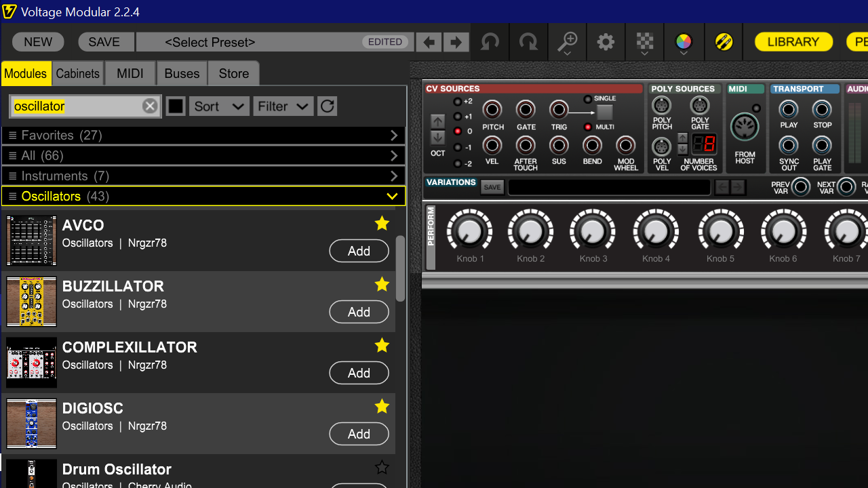Select the +2 octave LED
The height and width of the screenshot is (488, 868).
458,102
